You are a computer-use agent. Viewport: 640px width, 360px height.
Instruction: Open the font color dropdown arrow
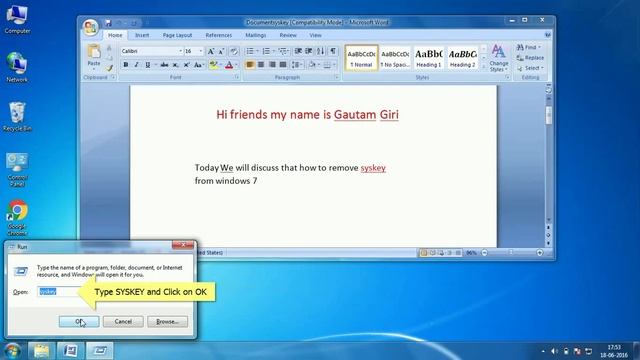[x=236, y=65]
